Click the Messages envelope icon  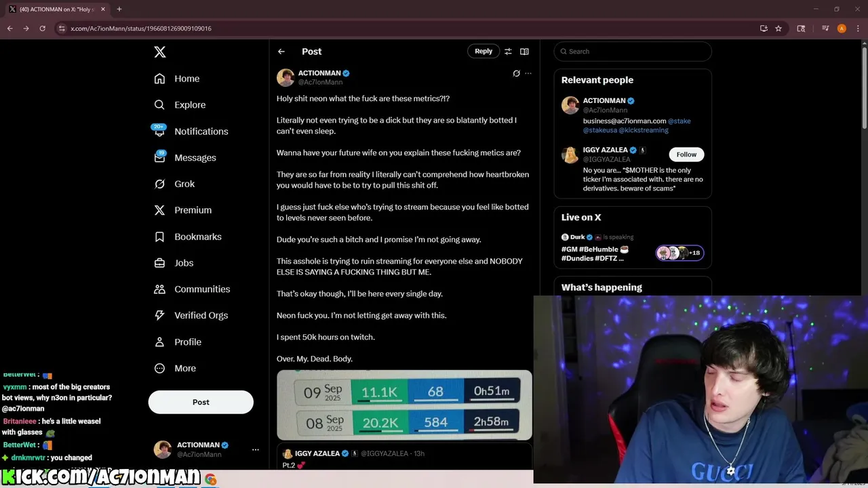coord(159,157)
